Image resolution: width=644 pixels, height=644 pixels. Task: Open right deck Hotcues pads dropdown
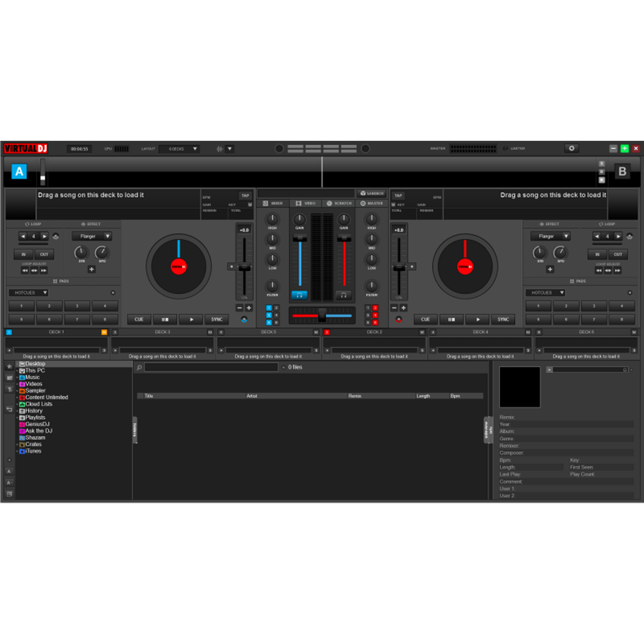point(546,293)
